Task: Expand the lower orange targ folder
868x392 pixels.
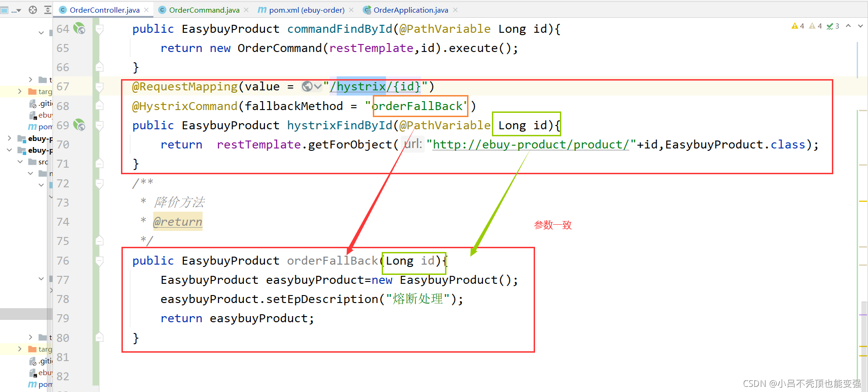Action: click(x=20, y=349)
